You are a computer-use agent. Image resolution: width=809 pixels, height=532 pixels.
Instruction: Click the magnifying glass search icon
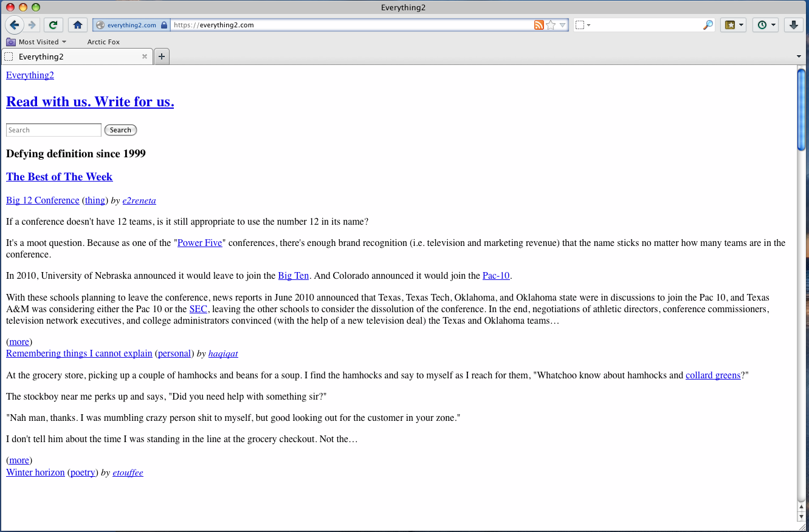(708, 25)
